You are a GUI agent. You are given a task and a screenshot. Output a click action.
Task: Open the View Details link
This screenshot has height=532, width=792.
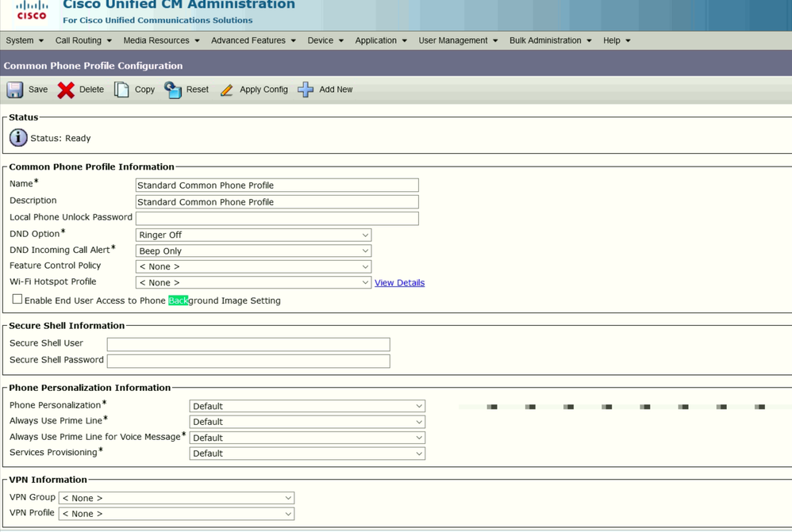pos(399,283)
